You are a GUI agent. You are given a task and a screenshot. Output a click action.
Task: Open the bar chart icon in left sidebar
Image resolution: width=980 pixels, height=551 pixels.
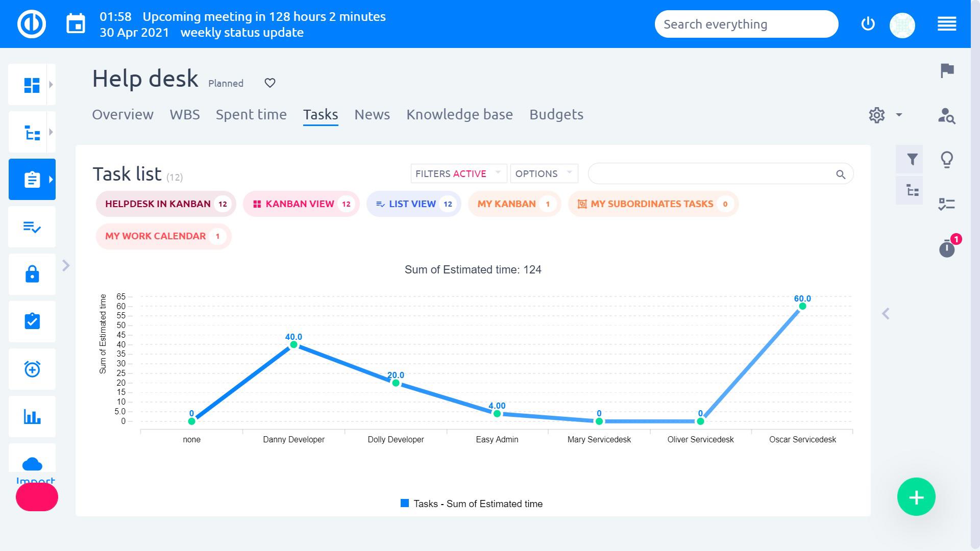click(x=32, y=417)
